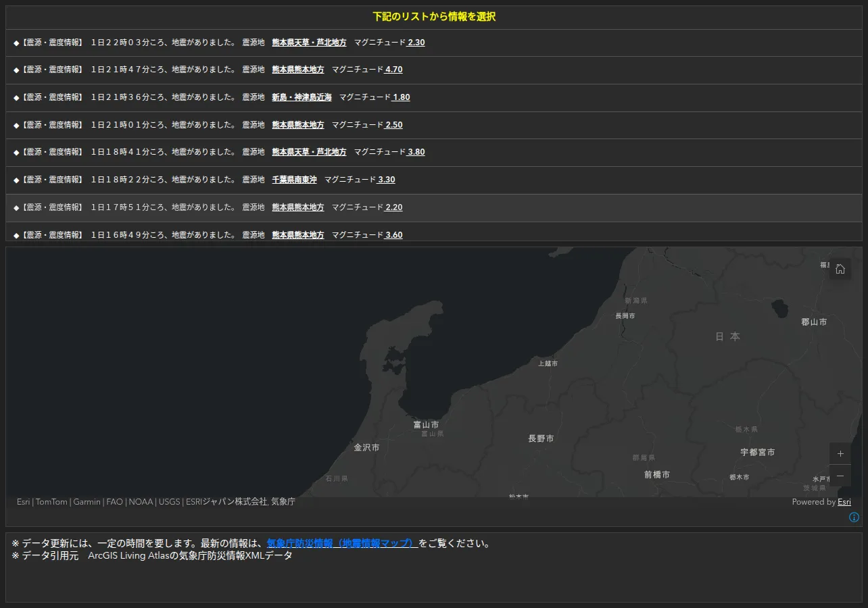Open the magnitude 4.70 Kumamoto earthquake
The width and height of the screenshot is (868, 608).
pos(434,70)
